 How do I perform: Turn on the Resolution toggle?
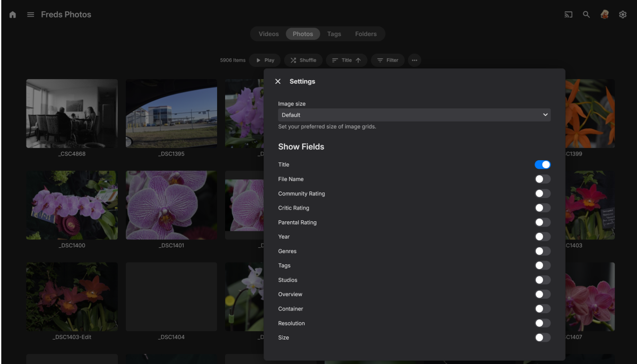point(543,323)
